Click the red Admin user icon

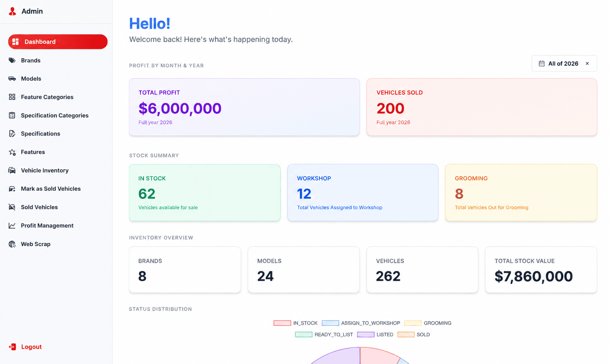coord(12,11)
